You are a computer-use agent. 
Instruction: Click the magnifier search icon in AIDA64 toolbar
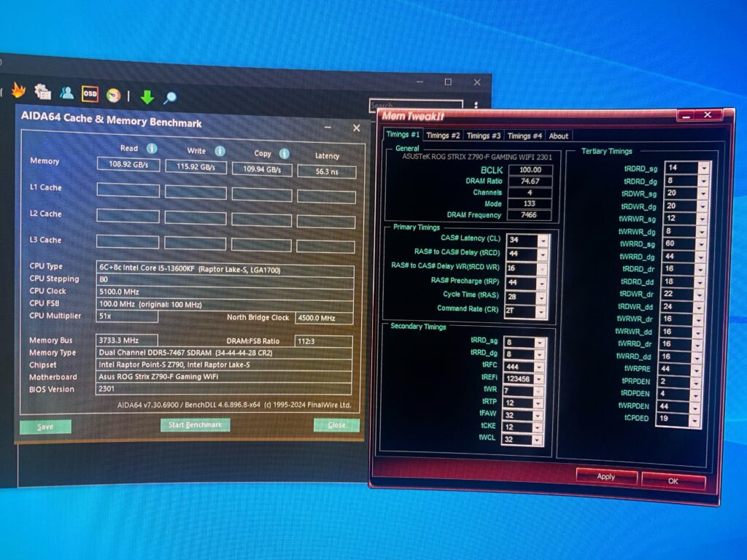tap(170, 98)
